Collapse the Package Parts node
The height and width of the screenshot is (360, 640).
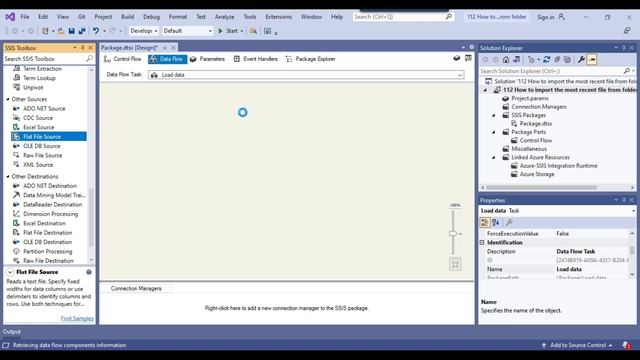click(493, 132)
